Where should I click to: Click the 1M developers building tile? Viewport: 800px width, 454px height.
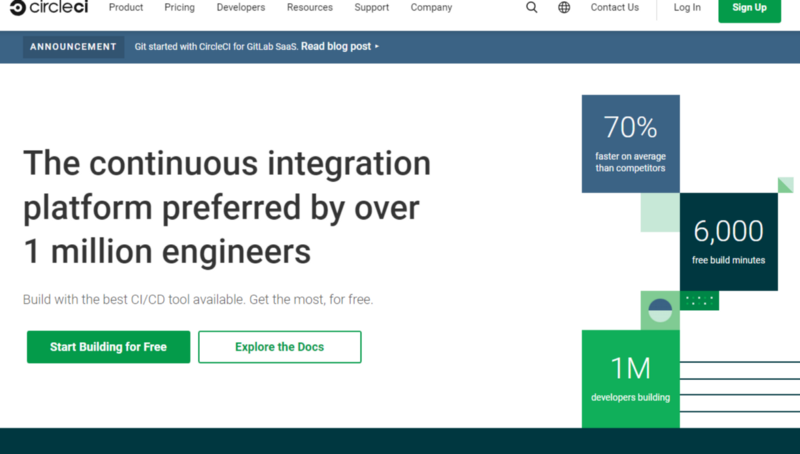tap(631, 379)
